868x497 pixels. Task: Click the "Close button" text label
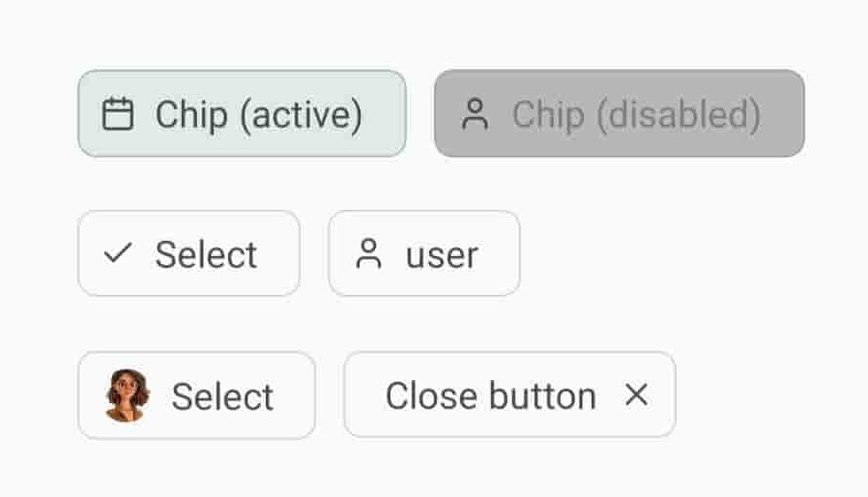click(x=490, y=395)
